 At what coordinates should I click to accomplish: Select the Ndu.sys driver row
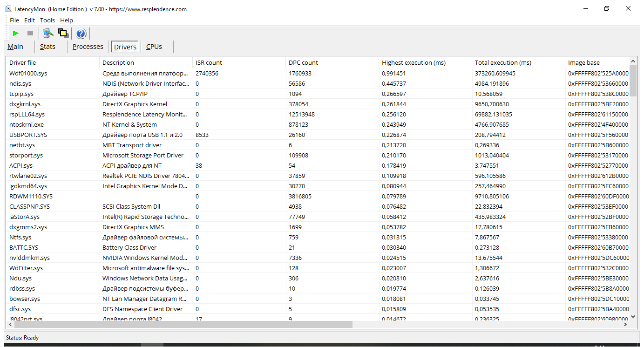tap(318, 278)
